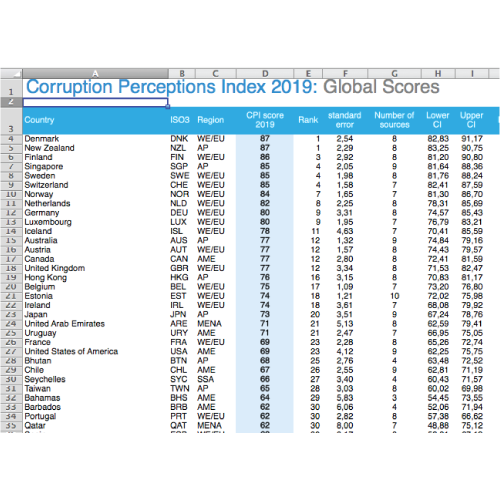Select the 'Estonia' cell
The image size is (500, 500).
(x=95, y=296)
